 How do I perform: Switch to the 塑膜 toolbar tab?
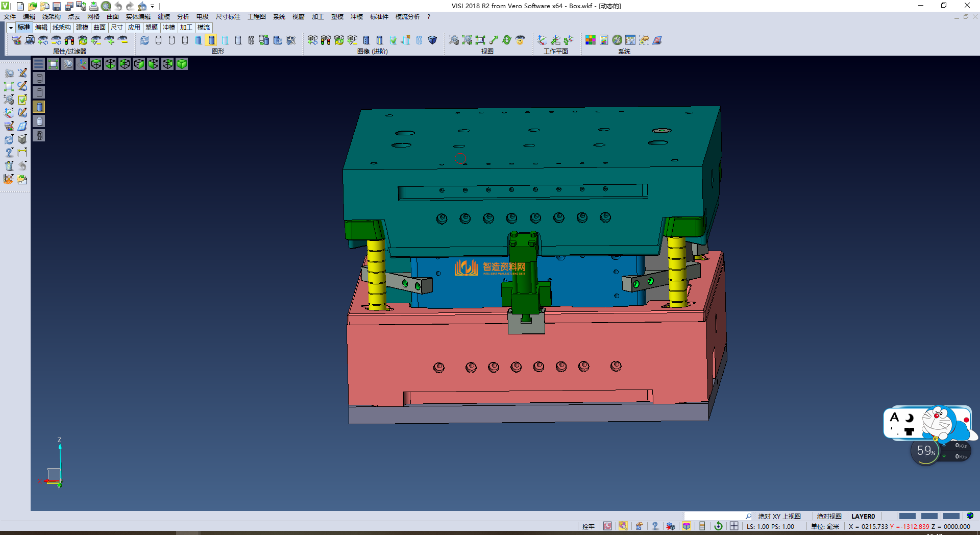point(151,28)
